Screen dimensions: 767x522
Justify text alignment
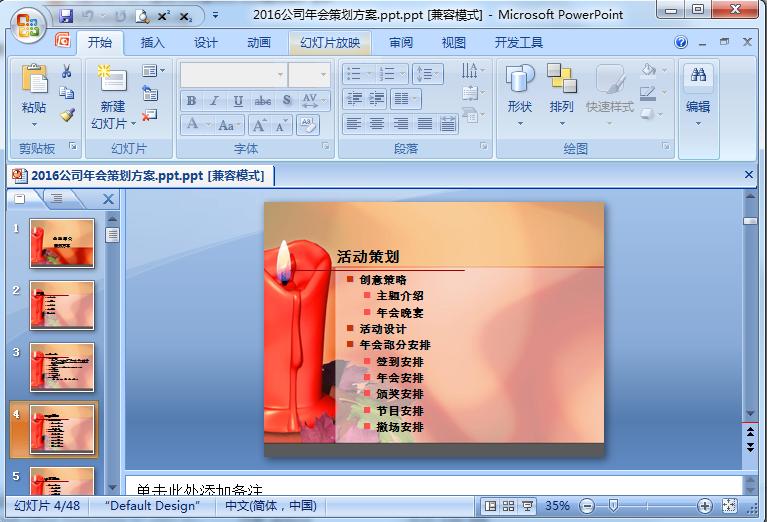tap(424, 123)
